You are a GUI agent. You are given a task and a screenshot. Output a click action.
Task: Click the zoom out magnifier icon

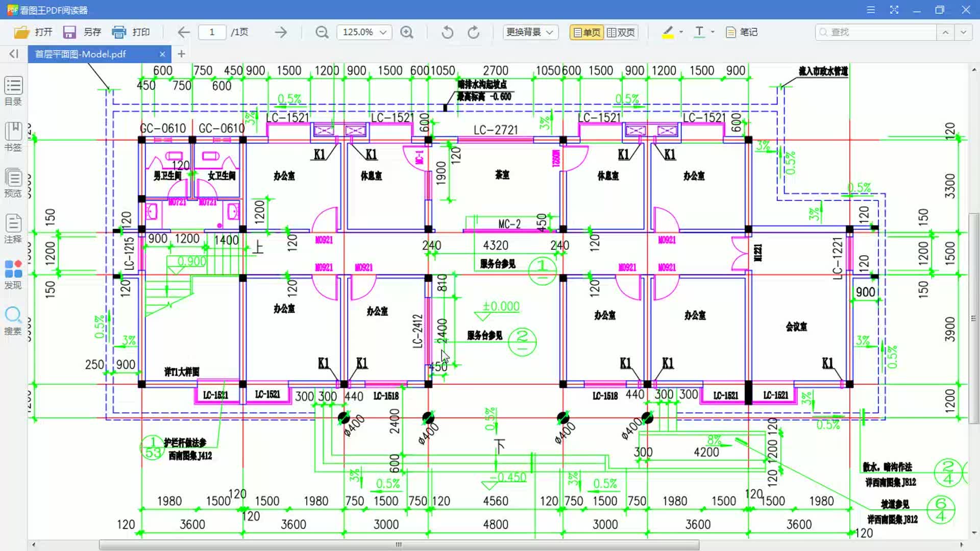[x=322, y=32]
